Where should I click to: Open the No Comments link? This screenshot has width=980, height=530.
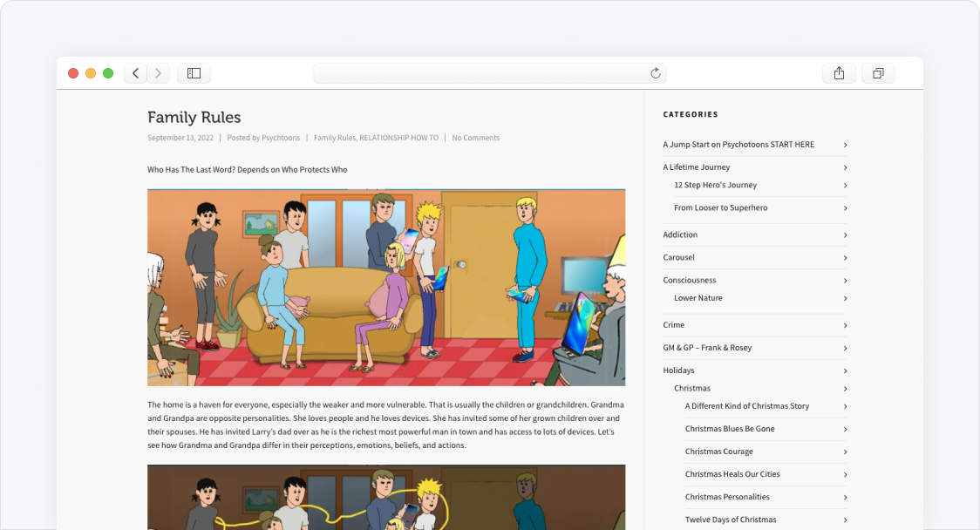coord(475,138)
